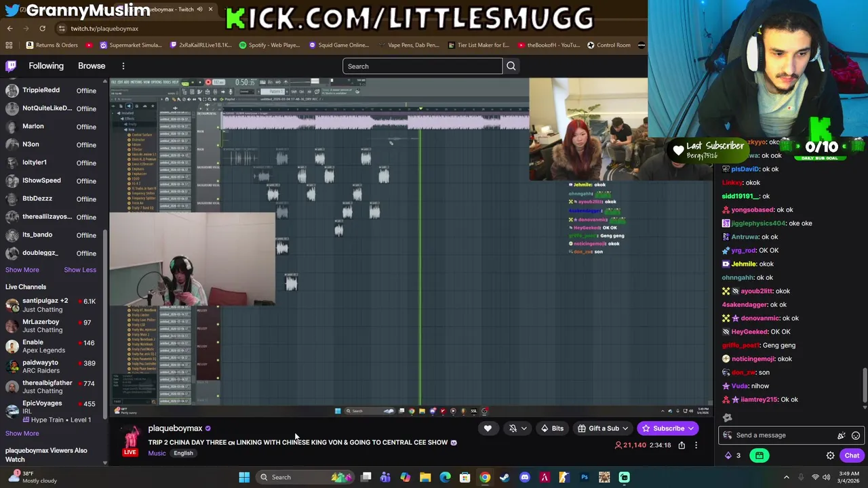Click Send a message chat input
Screen dimensions: 868x488
coord(781,435)
